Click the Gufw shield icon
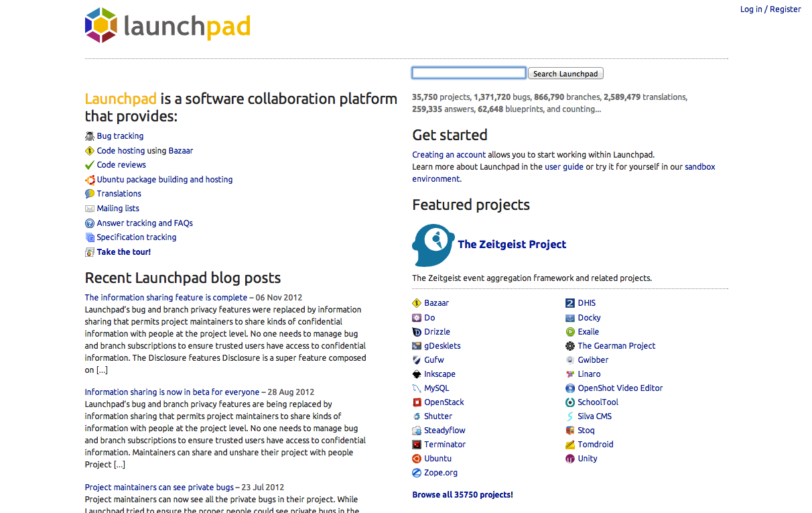 pyautogui.click(x=417, y=360)
